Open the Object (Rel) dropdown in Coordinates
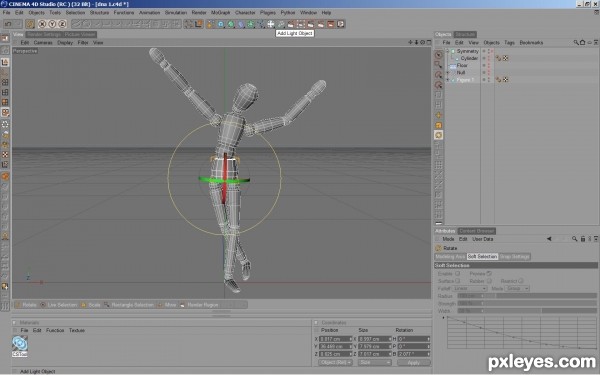This screenshot has width=600, height=375. [x=335, y=362]
